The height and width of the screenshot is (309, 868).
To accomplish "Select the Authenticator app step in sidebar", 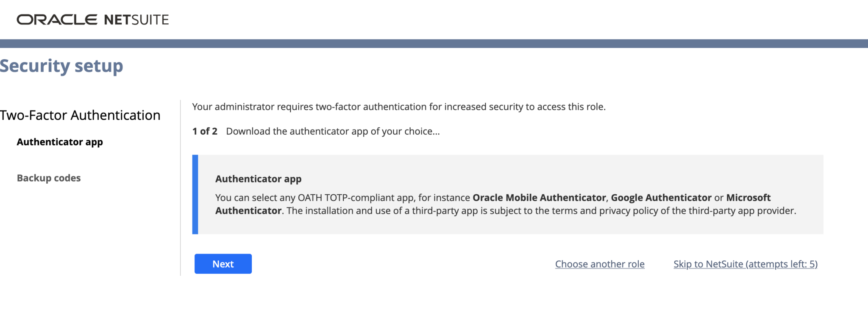I will click(x=60, y=142).
